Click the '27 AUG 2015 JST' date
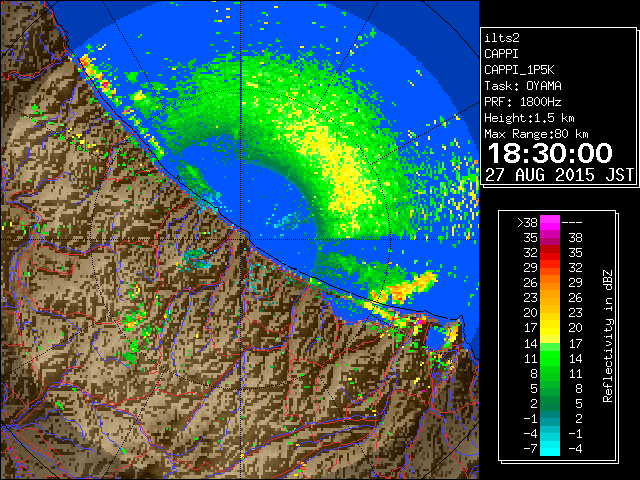 (x=559, y=175)
